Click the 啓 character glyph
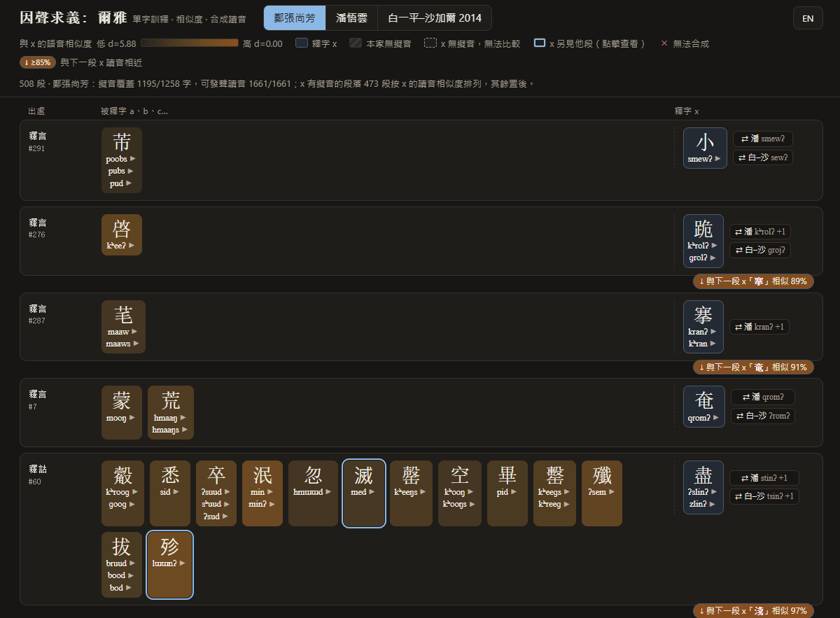This screenshot has height=618, width=840. tap(122, 228)
